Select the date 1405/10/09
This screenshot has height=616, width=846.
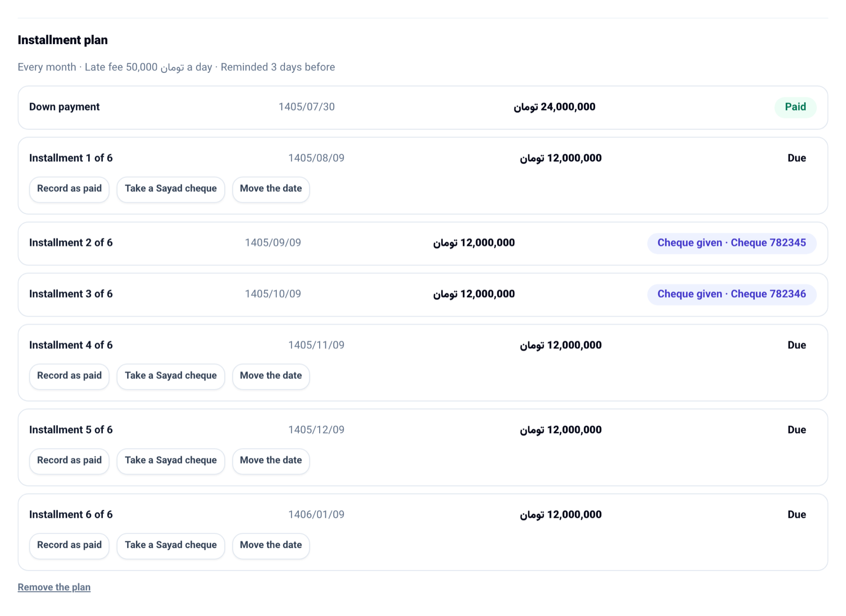[273, 294]
